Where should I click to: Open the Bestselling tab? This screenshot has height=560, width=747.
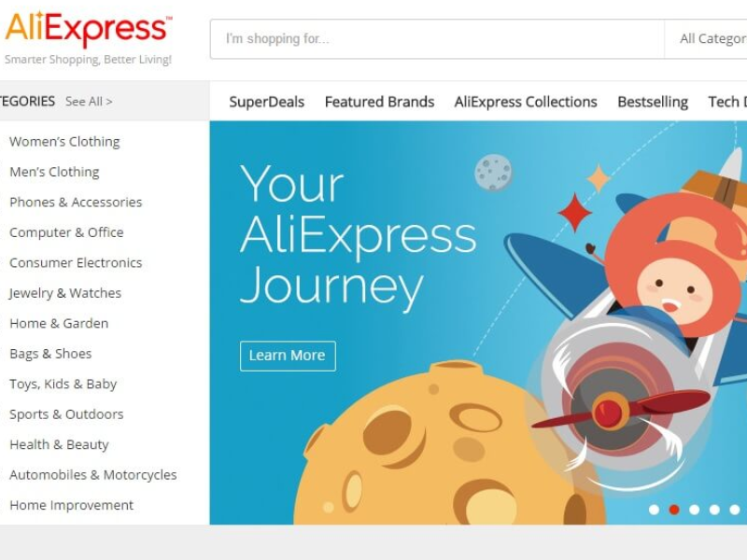click(x=653, y=102)
